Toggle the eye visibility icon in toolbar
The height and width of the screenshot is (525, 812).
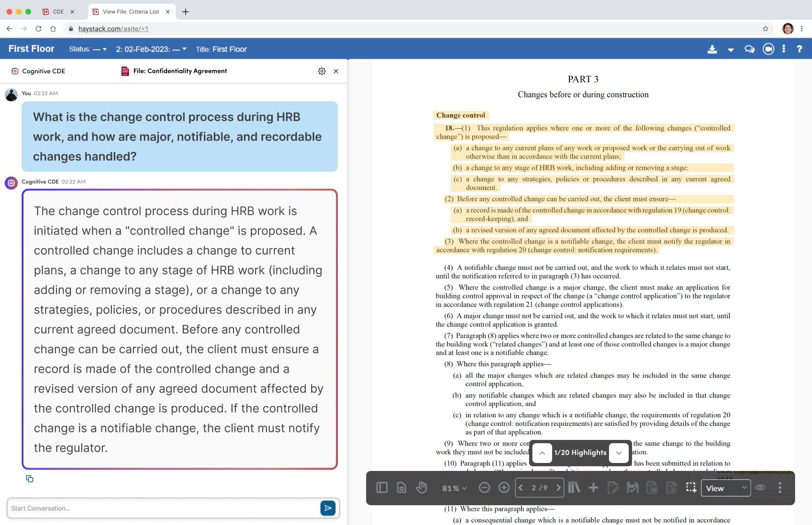pos(760,488)
